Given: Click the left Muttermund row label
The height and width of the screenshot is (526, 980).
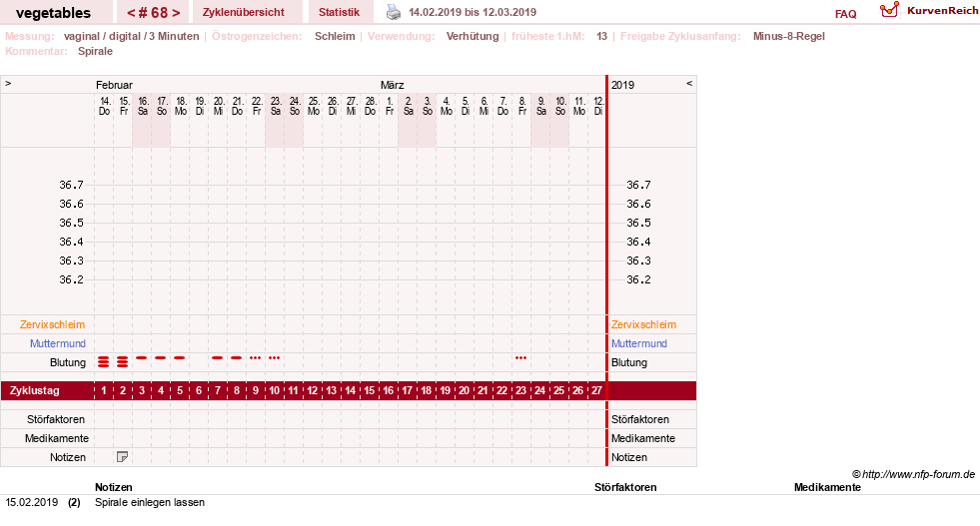Looking at the screenshot, I should tap(58, 343).
